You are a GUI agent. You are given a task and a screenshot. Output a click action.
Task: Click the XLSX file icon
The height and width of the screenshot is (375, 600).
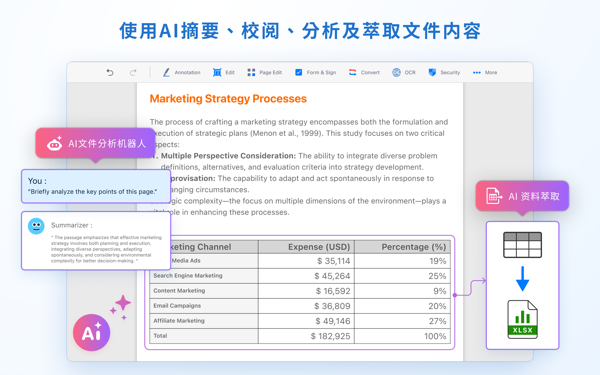522,320
